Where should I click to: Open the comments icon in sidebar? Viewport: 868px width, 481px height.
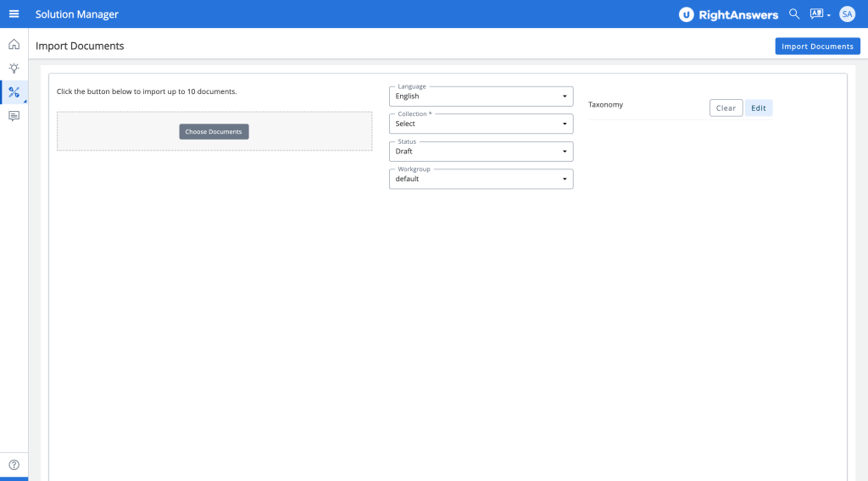point(14,116)
